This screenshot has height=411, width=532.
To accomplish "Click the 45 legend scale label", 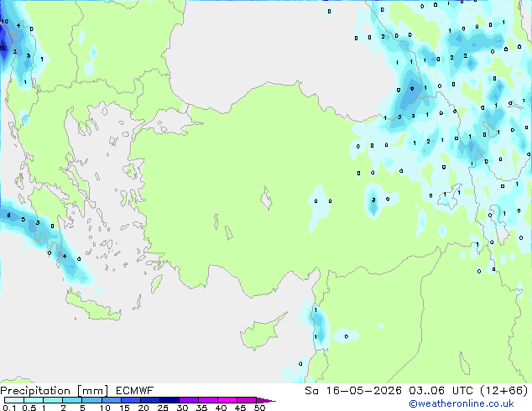I will pyautogui.click(x=240, y=408).
